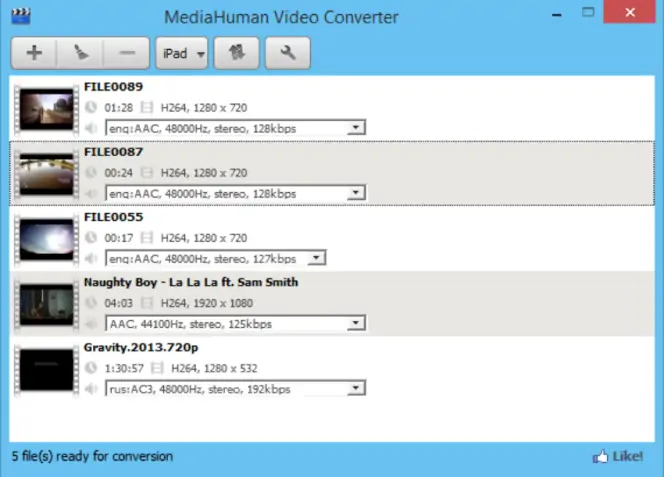Image resolution: width=664 pixels, height=477 pixels.
Task: Click the speaker icon for Gravity.2013.720p
Action: [x=91, y=389]
